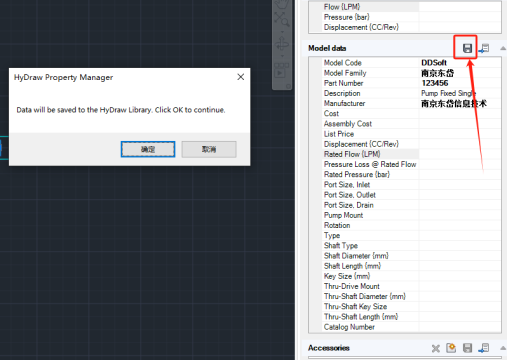The width and height of the screenshot is (507, 360).
Task: Open the dropdown arrow below the orbit tool
Action: tap(282, 56)
